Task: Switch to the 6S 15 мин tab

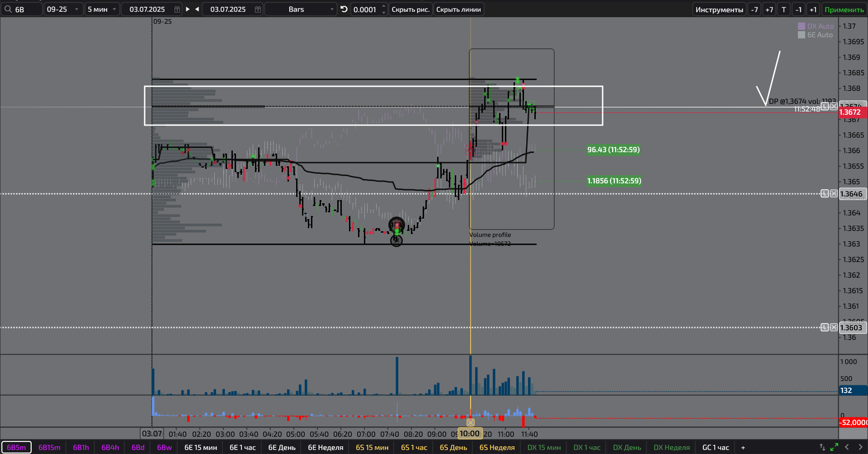Action: point(372,447)
